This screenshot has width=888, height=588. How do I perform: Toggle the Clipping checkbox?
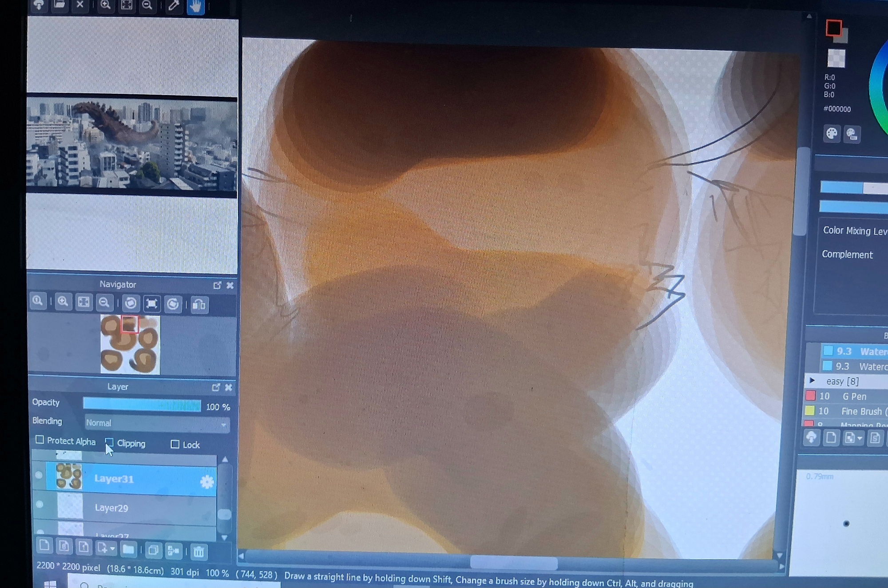pos(109,442)
